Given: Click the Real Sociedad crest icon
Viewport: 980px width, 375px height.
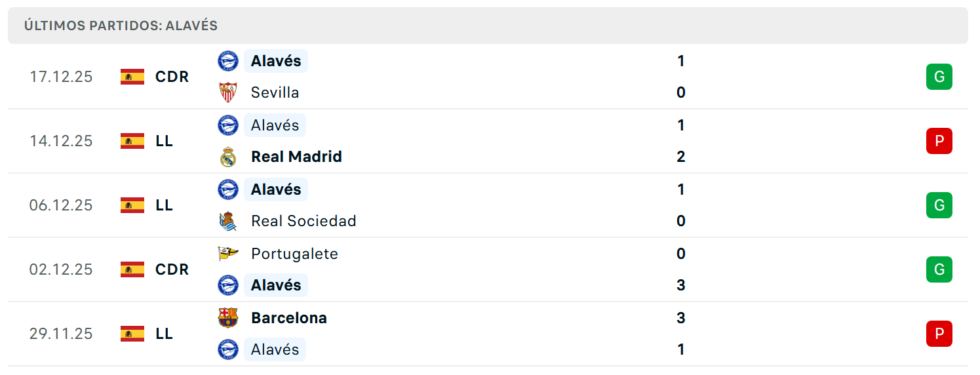Looking at the screenshot, I should coord(228,221).
